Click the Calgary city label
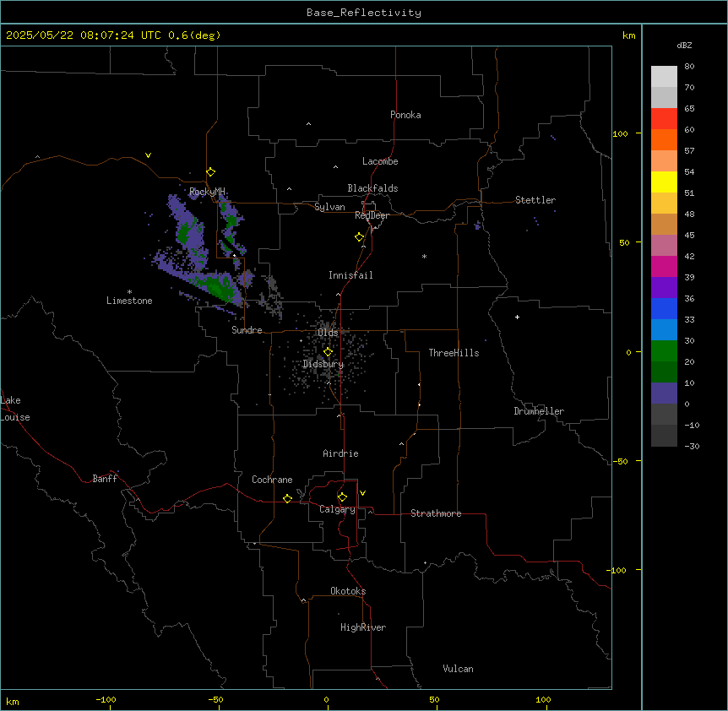 click(x=337, y=509)
